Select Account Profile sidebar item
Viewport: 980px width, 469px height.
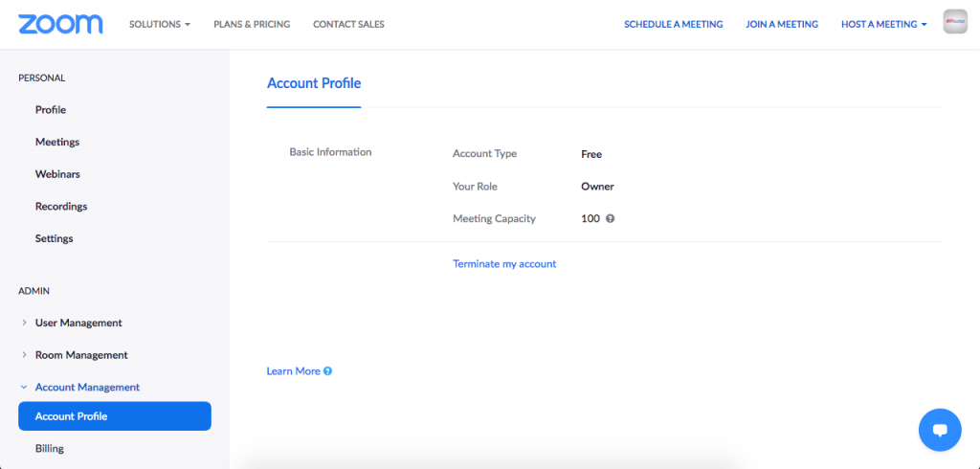115,415
